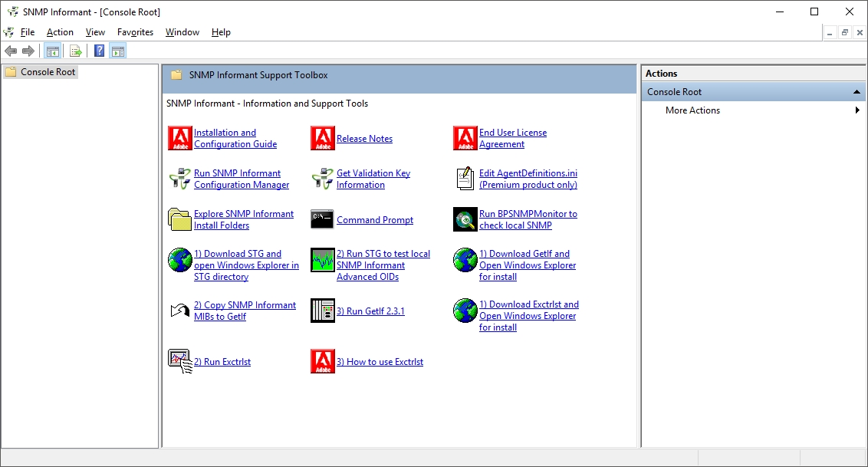868x467 pixels.
Task: Click the 2) Run STG to test link
Action: pyautogui.click(x=383, y=265)
